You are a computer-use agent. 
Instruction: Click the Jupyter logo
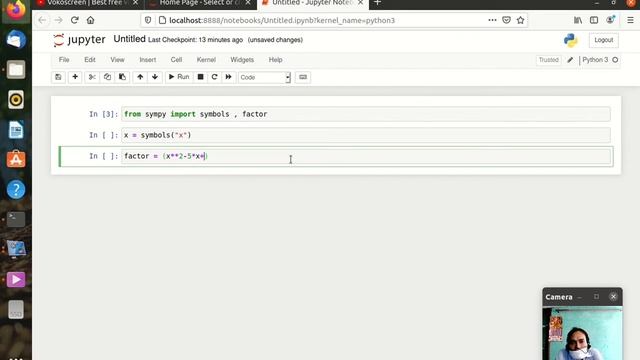(80, 40)
